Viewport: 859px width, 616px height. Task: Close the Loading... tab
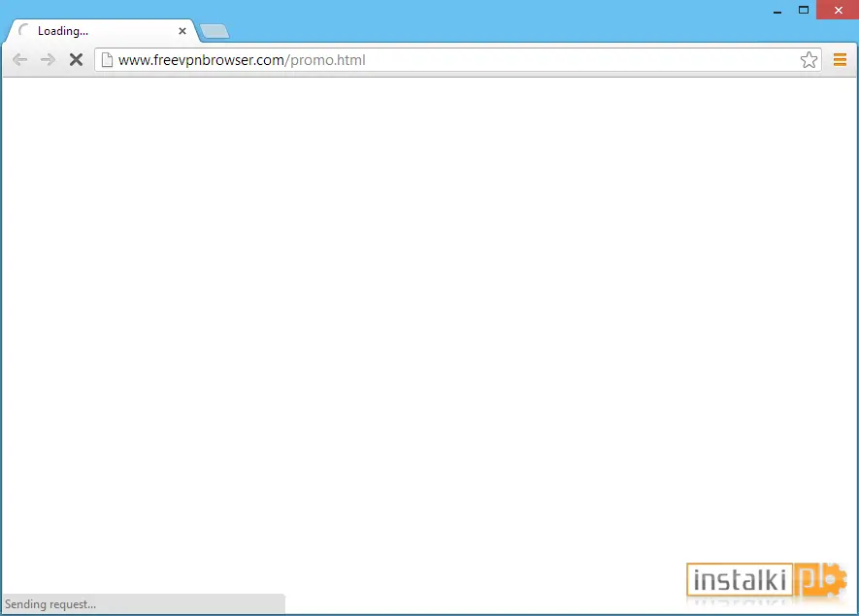point(182,31)
